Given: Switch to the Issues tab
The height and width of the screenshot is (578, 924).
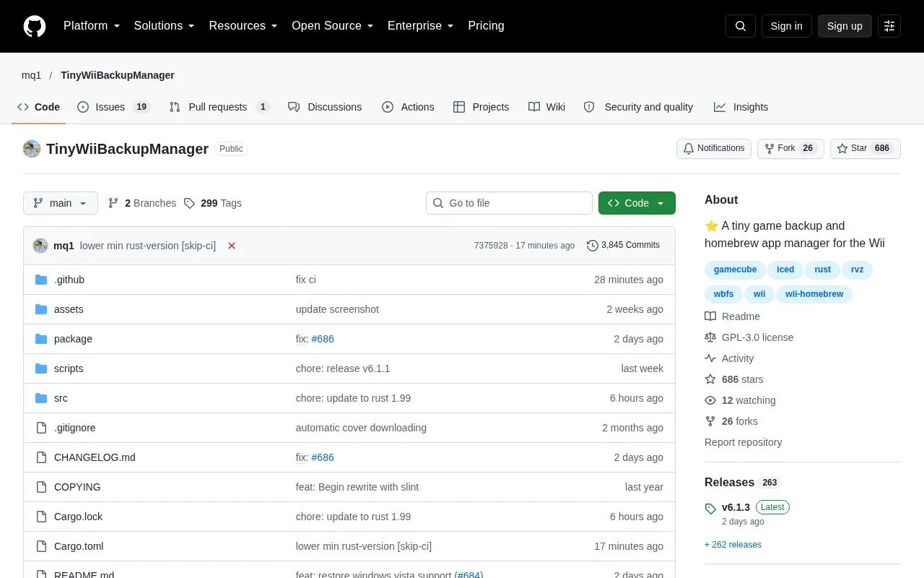Looking at the screenshot, I should click(x=114, y=107).
